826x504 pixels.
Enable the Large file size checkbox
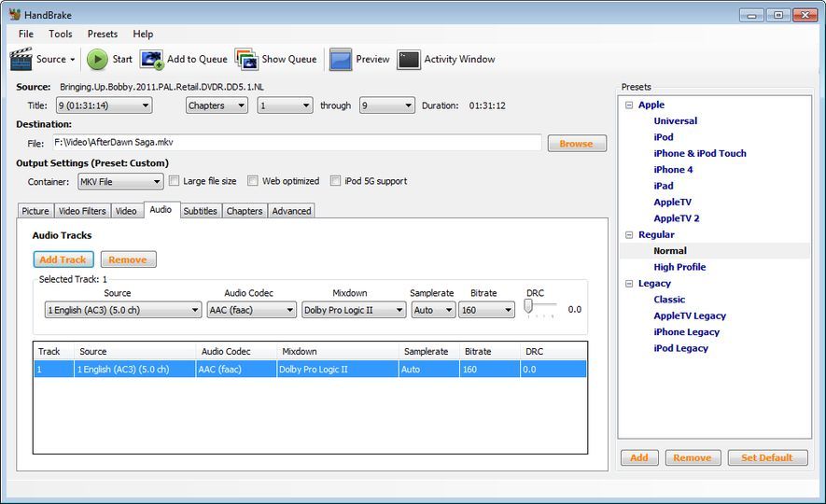(x=174, y=181)
